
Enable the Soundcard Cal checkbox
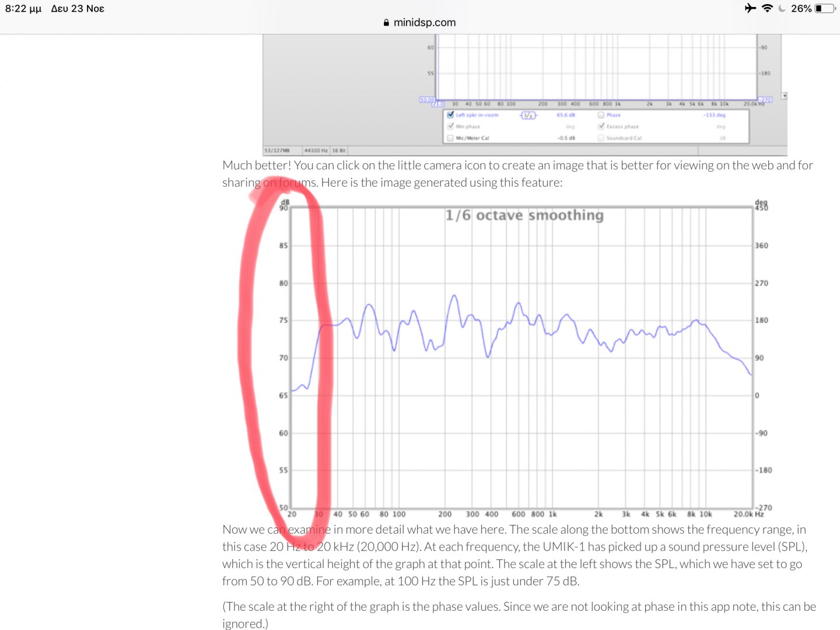click(x=601, y=138)
